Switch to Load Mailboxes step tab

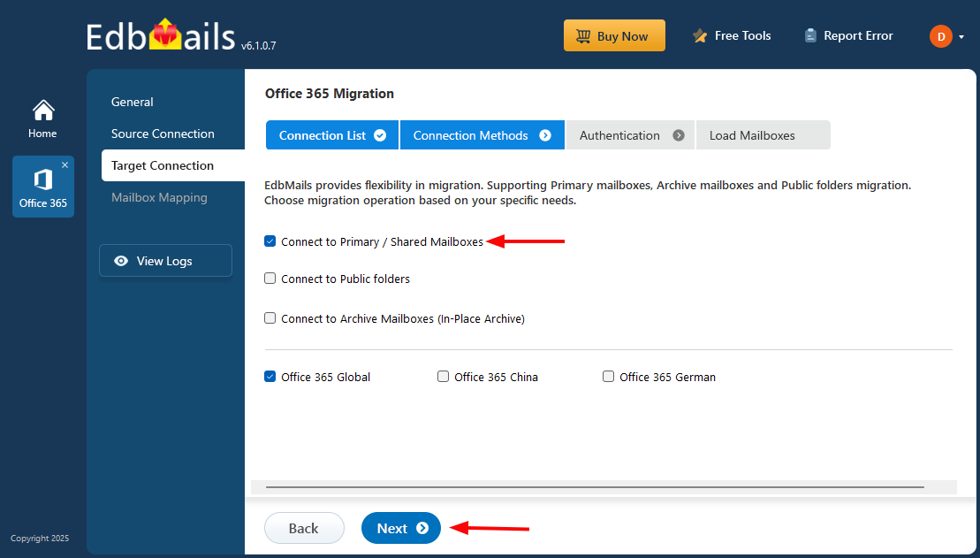tap(763, 135)
